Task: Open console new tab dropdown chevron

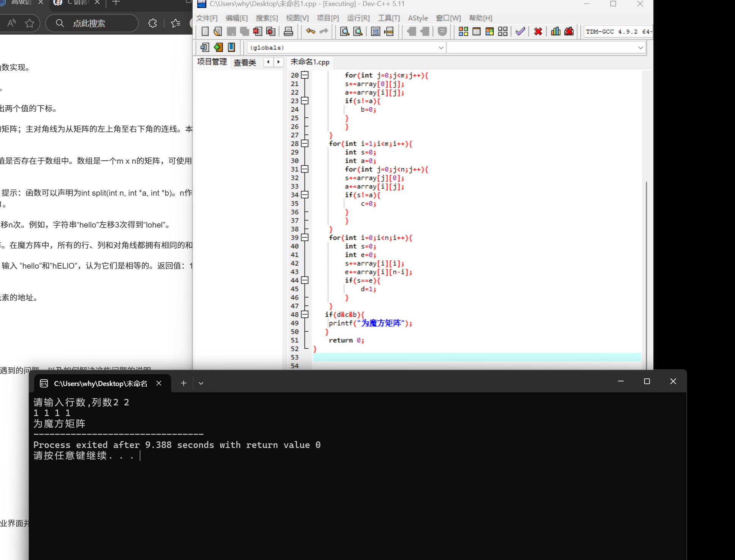Action: (201, 383)
